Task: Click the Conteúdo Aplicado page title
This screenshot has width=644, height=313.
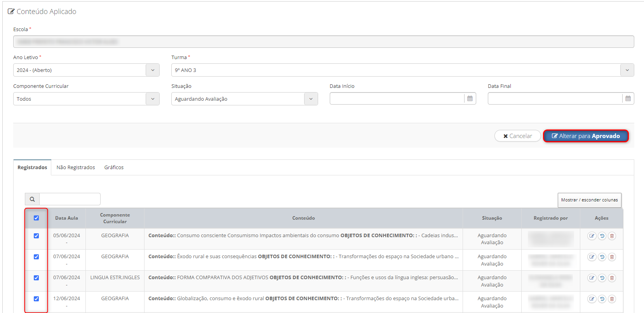Action: (x=46, y=12)
